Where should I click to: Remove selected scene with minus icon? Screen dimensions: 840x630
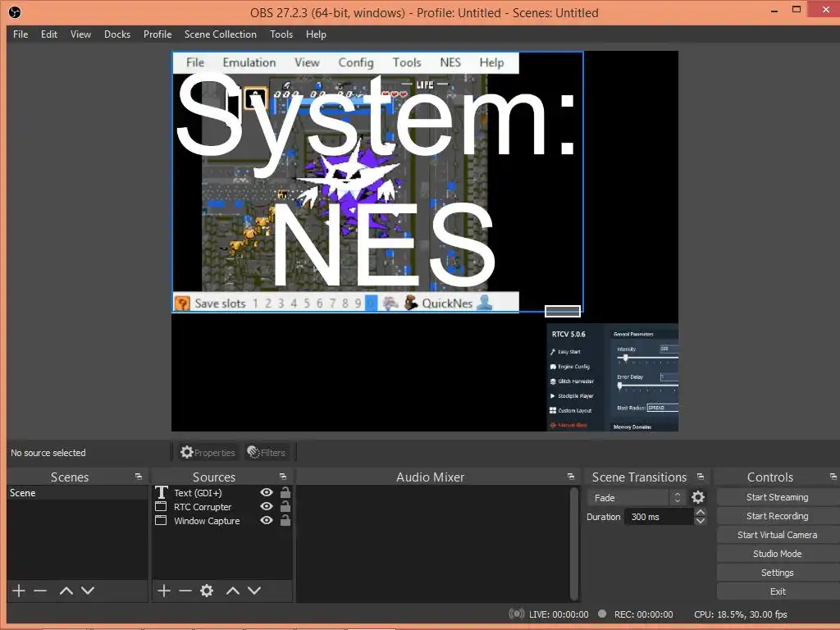point(40,591)
